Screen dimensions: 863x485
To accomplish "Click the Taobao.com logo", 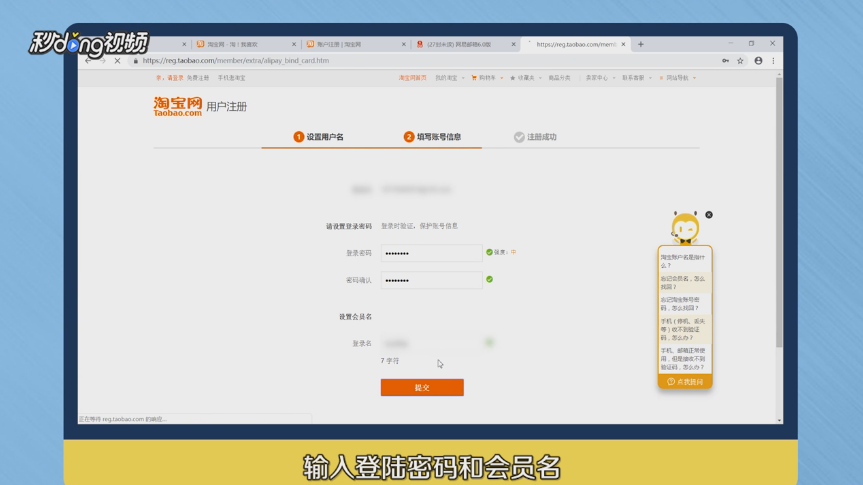I will [178, 106].
